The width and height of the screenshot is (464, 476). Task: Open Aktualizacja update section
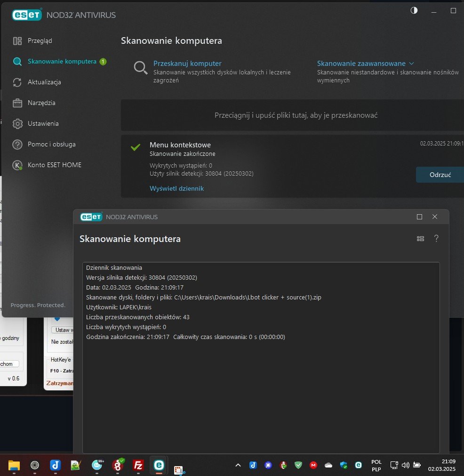(44, 82)
